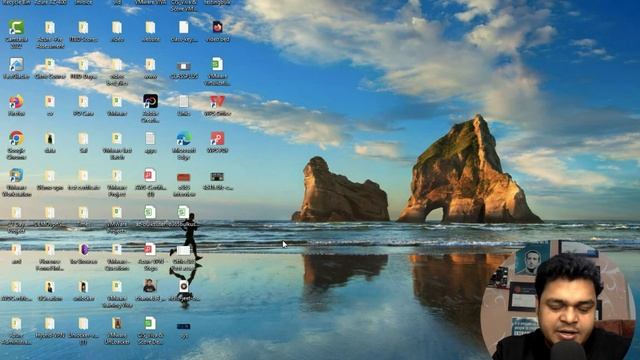Select the flame icon right of Camtasia's row
Screen dimensions: 640x360
click(217, 27)
